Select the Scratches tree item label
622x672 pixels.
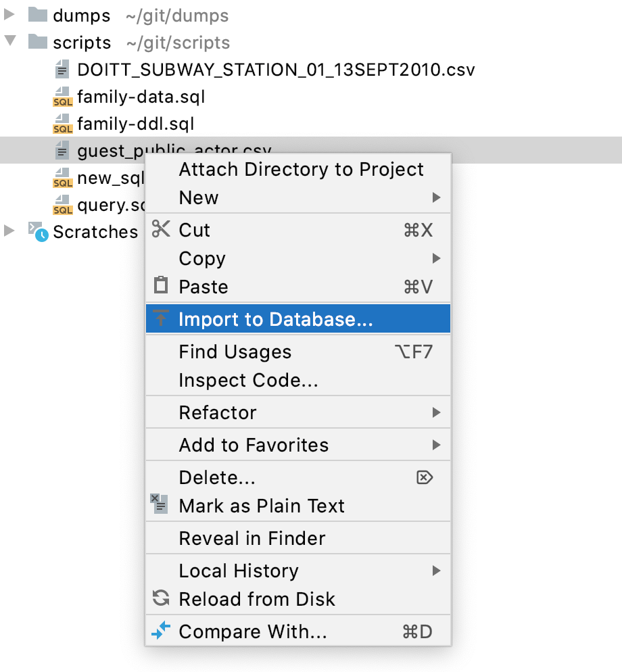[x=95, y=232]
